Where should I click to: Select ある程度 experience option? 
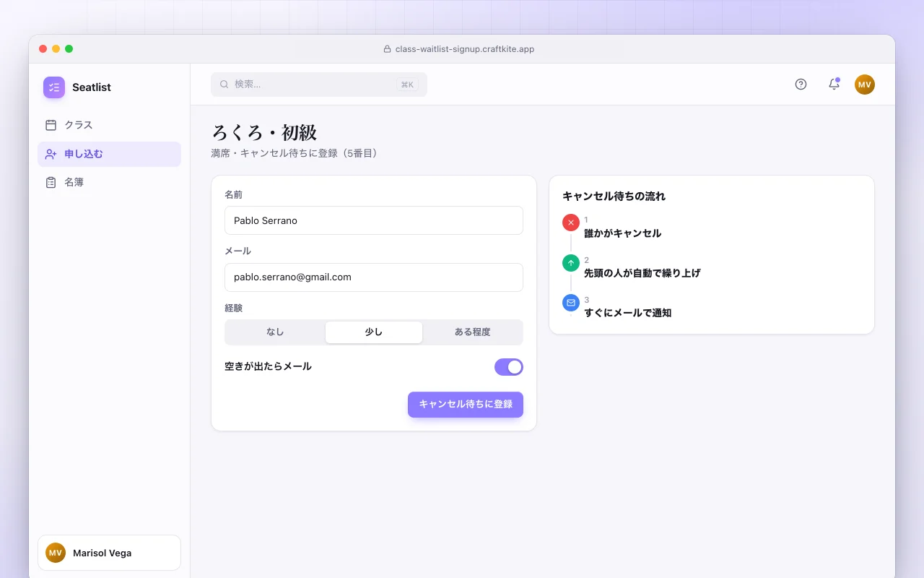pos(472,332)
